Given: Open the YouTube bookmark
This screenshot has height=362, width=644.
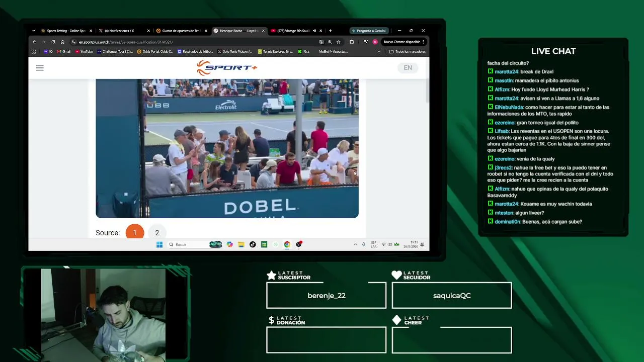Looking at the screenshot, I should (84, 51).
